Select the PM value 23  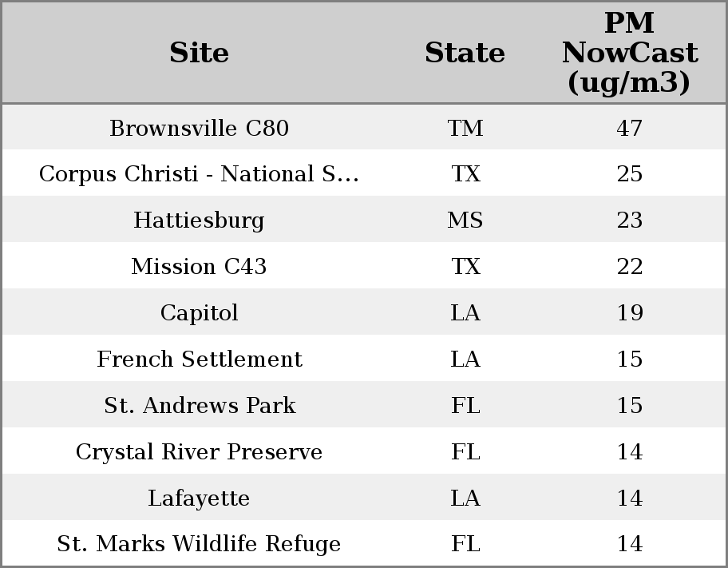click(x=629, y=220)
